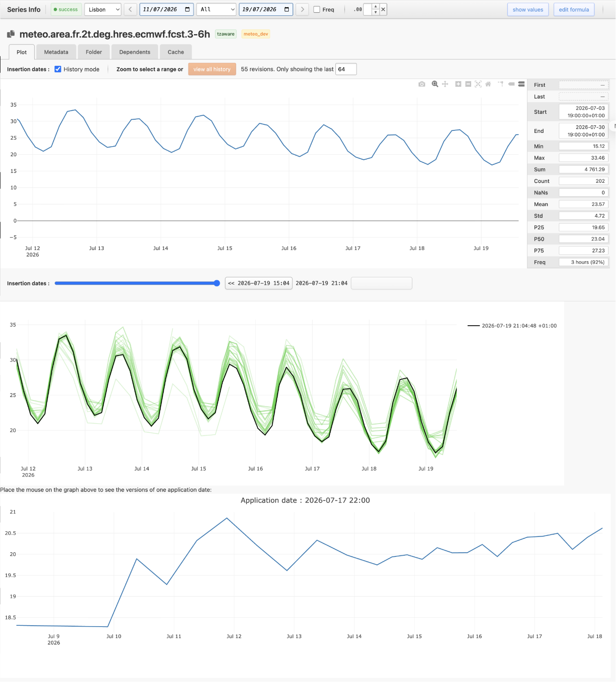Open the 11/07/2026 date picker calendar
This screenshot has width=616, height=683.
coord(188,9)
